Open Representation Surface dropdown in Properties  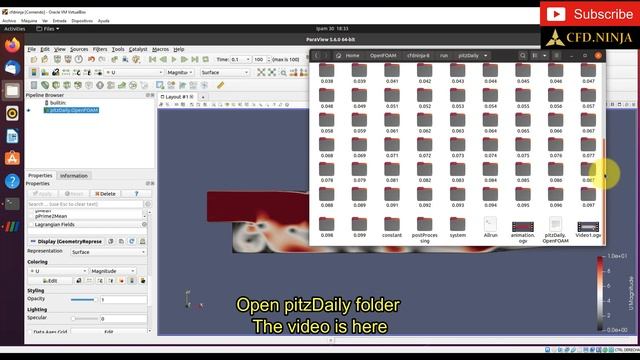tap(108, 252)
